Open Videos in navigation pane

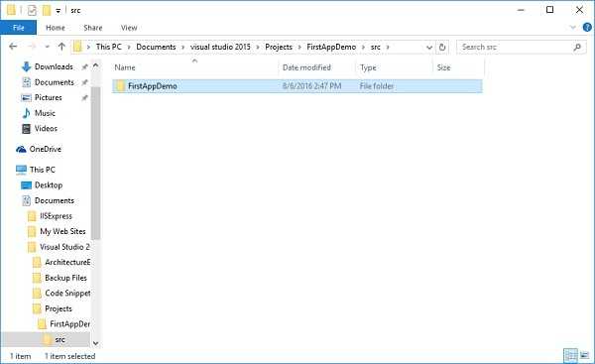[46, 129]
